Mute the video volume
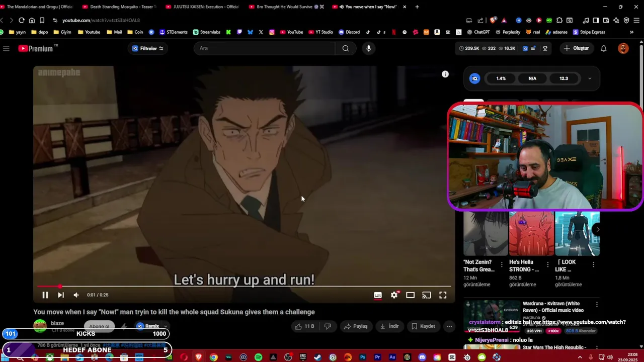The image size is (644, 362). 76,295
